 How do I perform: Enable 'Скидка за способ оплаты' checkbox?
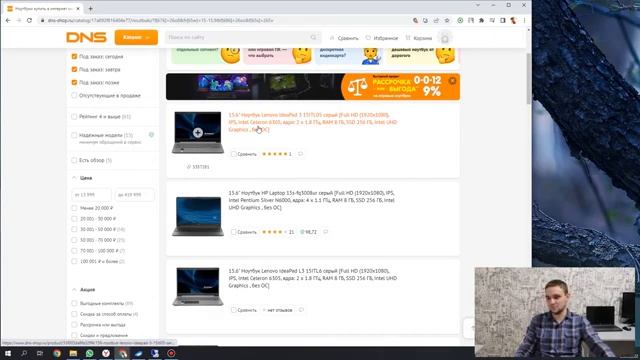click(74, 314)
